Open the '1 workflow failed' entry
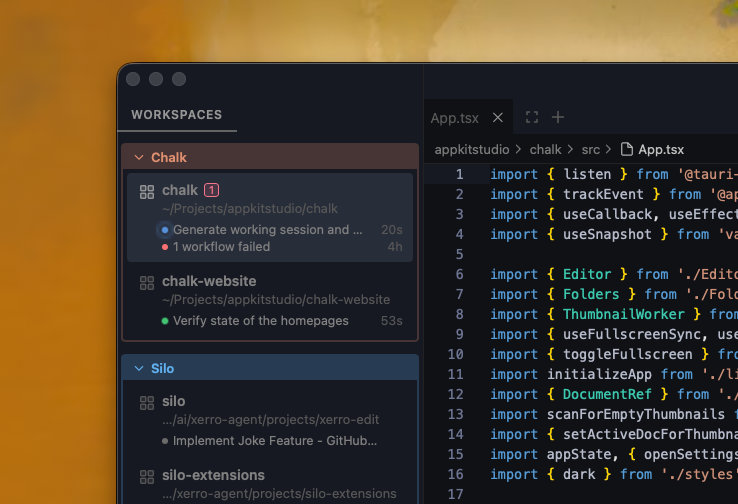The height and width of the screenshot is (504, 738). tap(222, 247)
